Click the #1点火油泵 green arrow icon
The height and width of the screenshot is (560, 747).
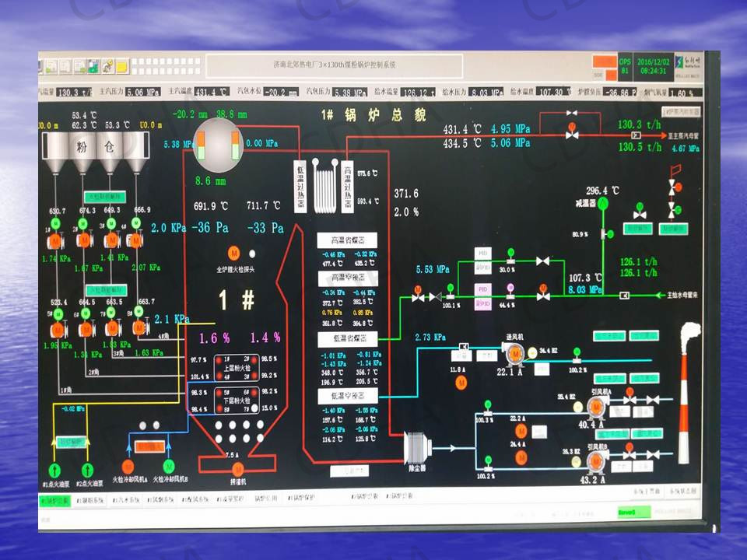point(54,470)
